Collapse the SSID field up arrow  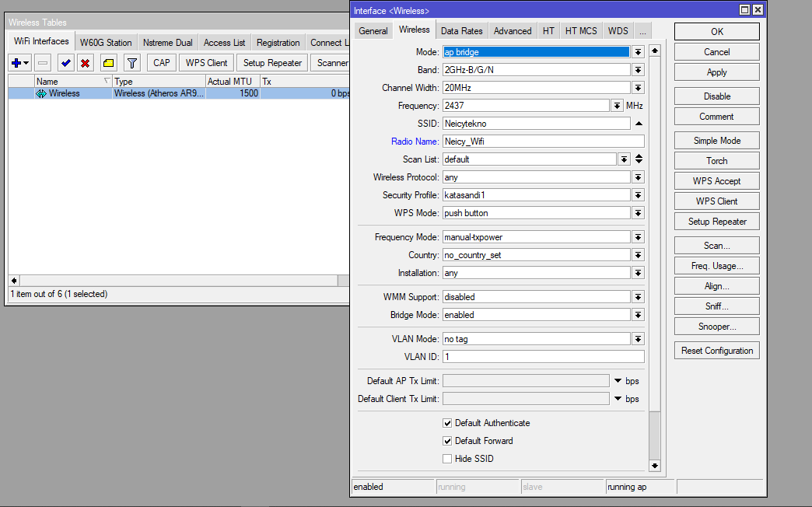click(x=639, y=124)
